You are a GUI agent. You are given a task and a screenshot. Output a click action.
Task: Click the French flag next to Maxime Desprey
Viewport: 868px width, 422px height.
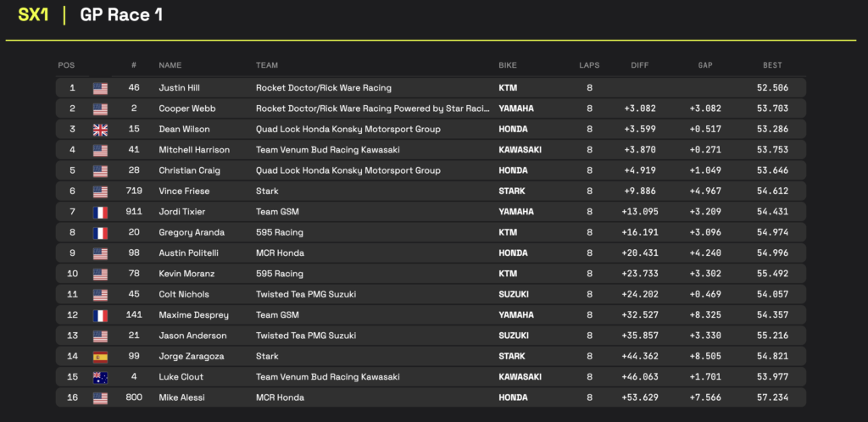click(100, 315)
